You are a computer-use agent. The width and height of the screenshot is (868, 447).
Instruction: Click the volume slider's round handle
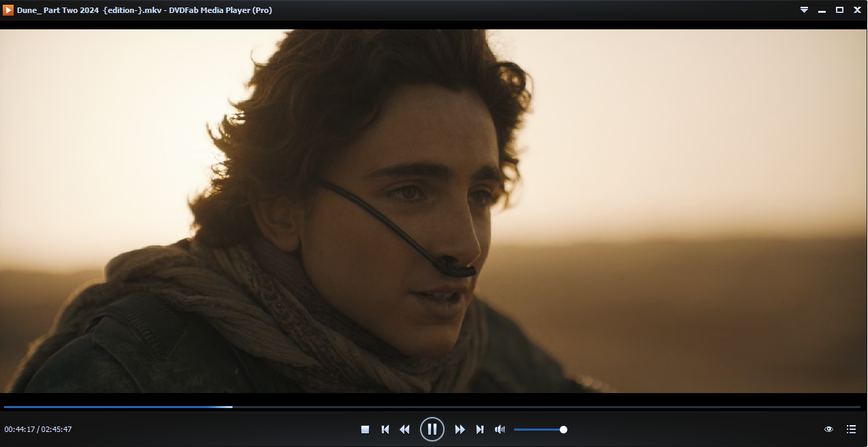(563, 429)
